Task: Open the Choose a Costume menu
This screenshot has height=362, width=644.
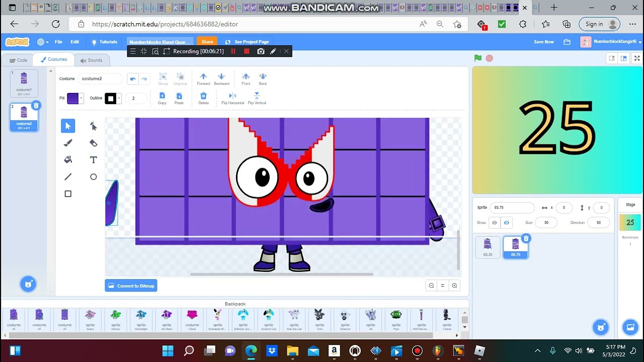Action: pyautogui.click(x=28, y=284)
